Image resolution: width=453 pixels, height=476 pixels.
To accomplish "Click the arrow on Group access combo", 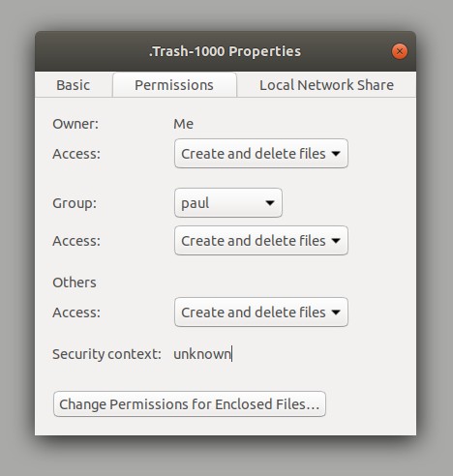I will point(336,241).
